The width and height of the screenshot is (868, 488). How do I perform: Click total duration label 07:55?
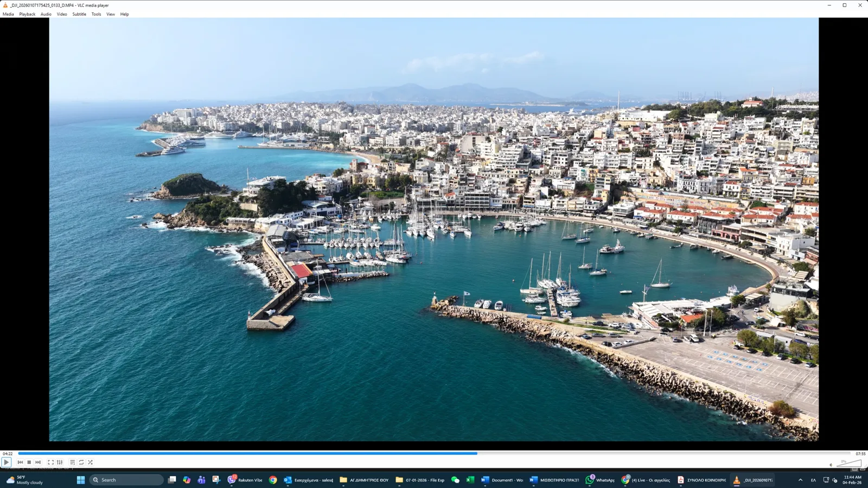[860, 454]
